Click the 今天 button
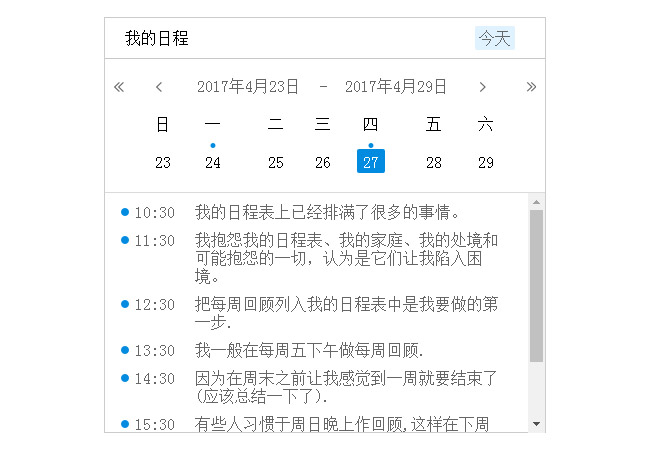 (494, 39)
